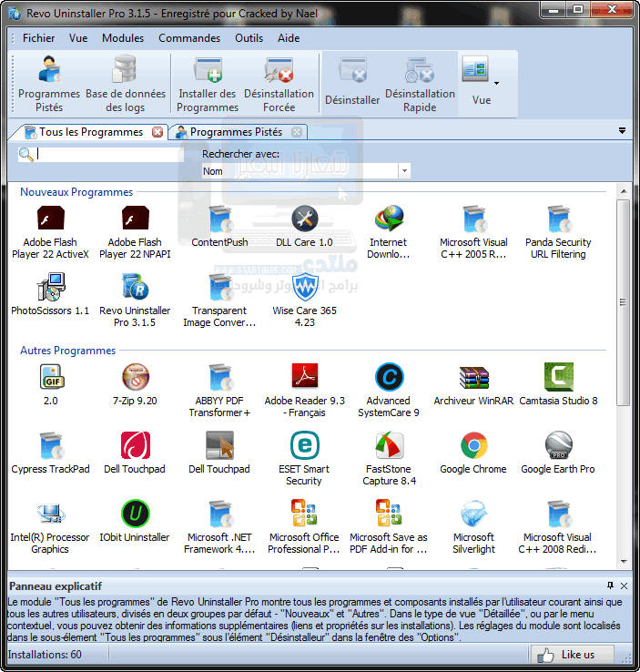Select Dell Touchpad with cursor icon
Screen dimensions: 640x672
[219, 453]
